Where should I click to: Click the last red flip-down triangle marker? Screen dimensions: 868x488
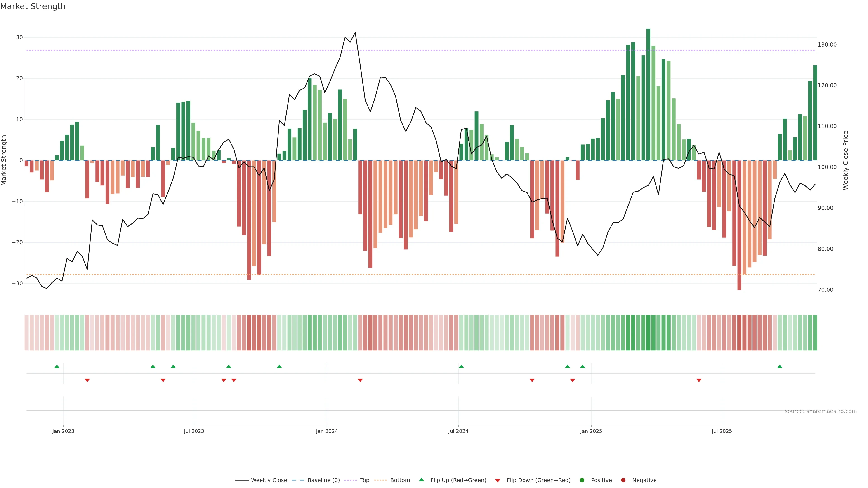699,380
